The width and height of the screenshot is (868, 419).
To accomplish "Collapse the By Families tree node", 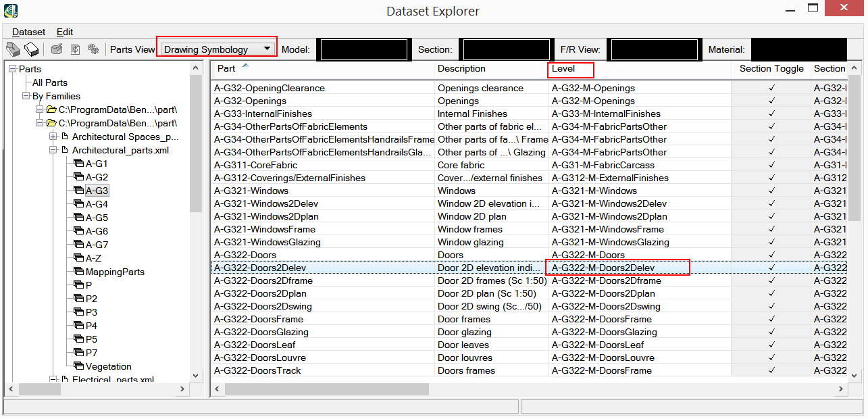I will (26, 96).
